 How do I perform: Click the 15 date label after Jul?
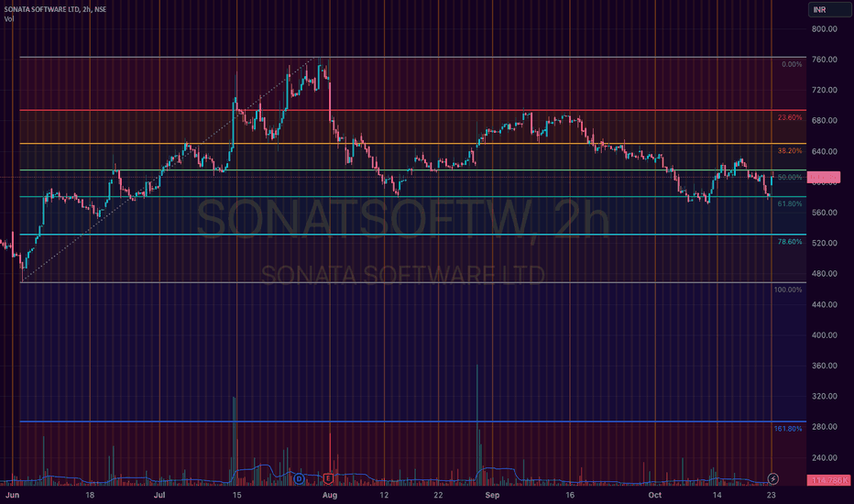coord(236,495)
